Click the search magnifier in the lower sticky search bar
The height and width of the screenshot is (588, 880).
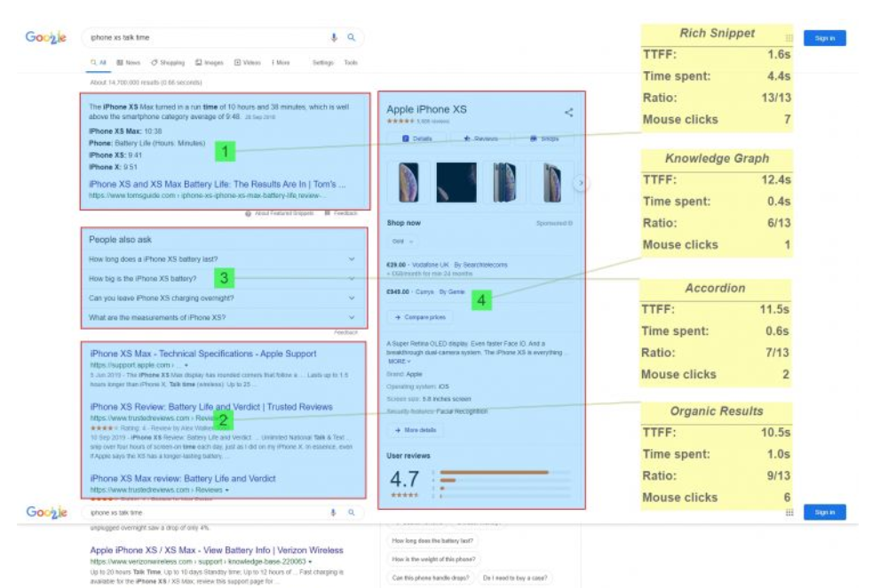[x=352, y=513]
